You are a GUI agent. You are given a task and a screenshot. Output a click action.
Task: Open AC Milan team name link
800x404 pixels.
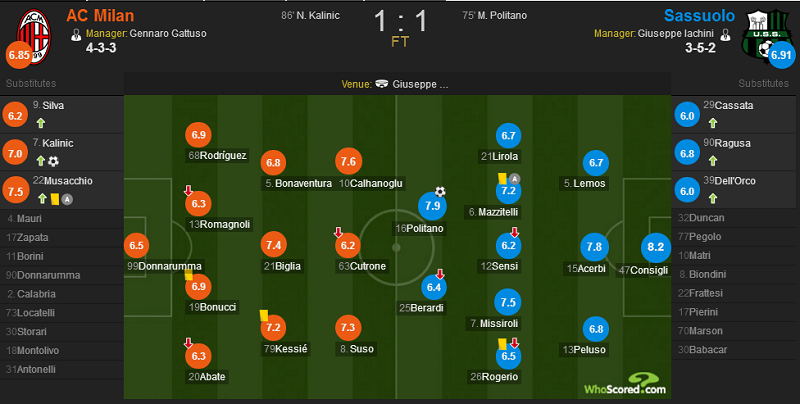[101, 15]
